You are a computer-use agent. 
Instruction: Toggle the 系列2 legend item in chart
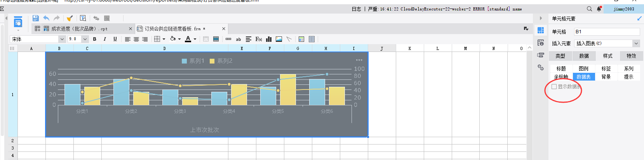(x=221, y=61)
